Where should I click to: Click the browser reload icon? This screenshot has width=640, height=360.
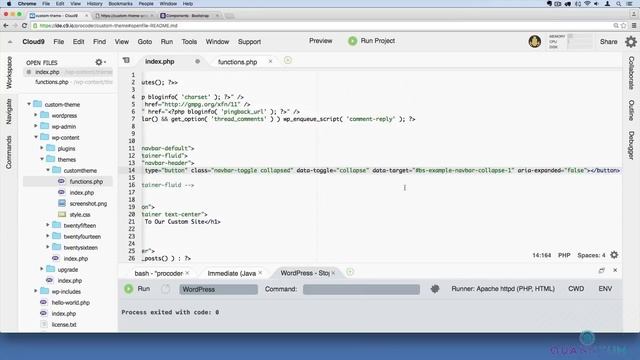point(24,26)
